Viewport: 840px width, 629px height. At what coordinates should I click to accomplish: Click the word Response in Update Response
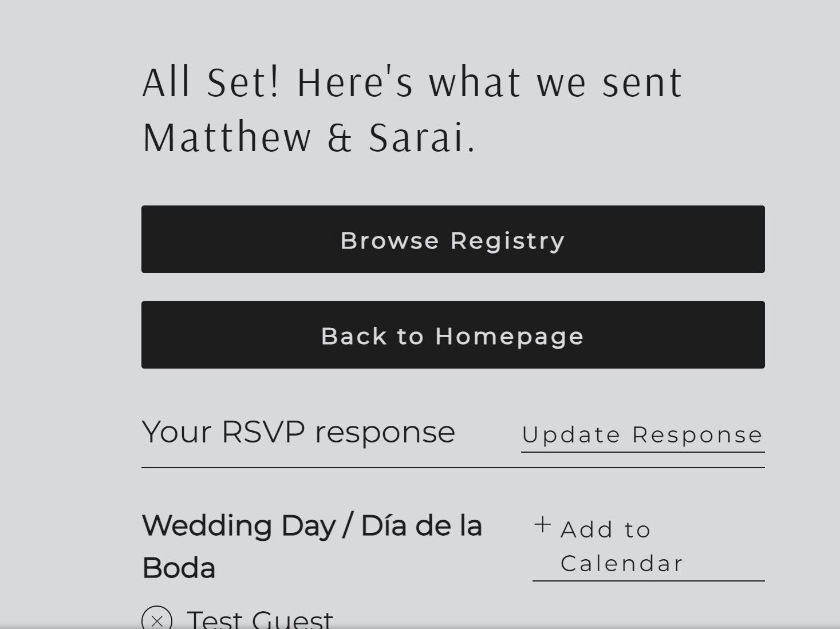[x=697, y=435]
